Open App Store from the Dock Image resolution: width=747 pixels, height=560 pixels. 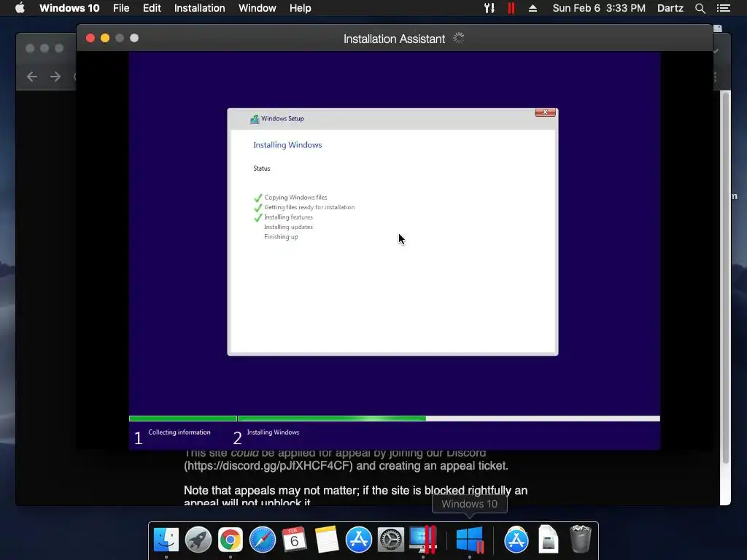click(359, 540)
